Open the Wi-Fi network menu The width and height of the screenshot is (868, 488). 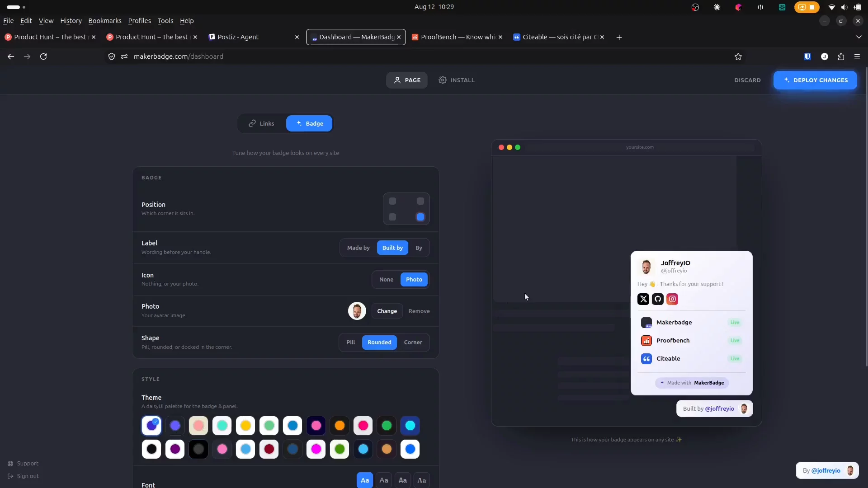click(x=831, y=7)
